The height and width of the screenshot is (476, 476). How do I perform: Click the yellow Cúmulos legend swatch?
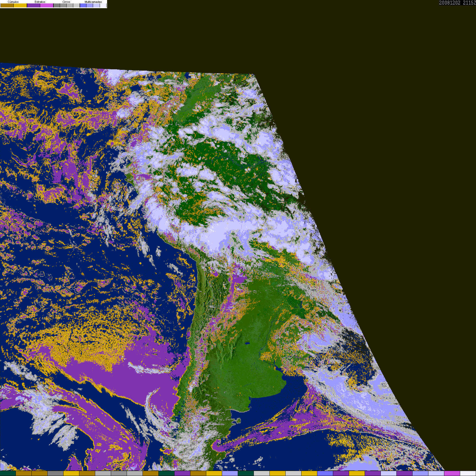[x=20, y=5]
